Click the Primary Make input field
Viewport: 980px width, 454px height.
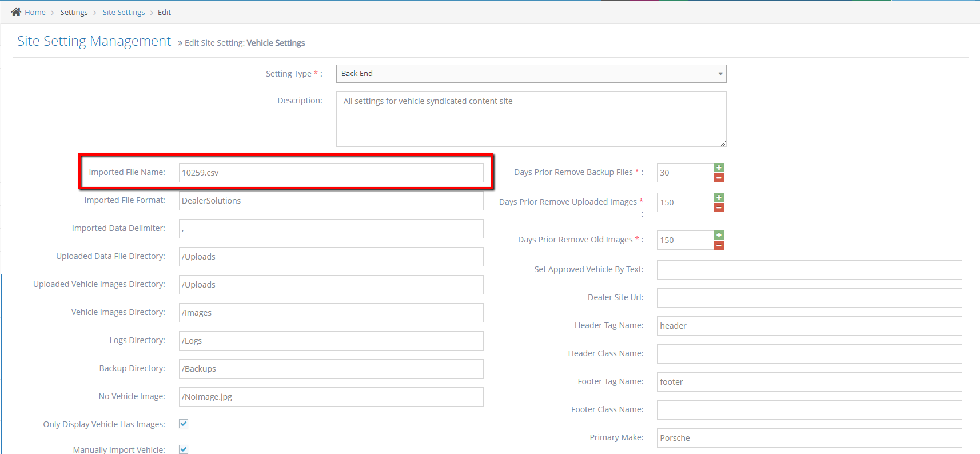(x=808, y=438)
